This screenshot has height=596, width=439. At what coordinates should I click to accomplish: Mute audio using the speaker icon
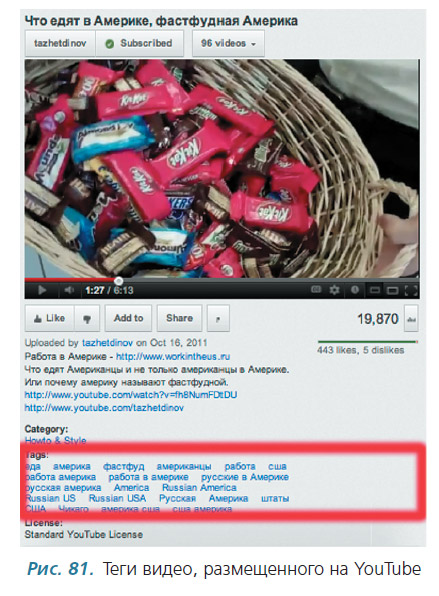tap(69, 290)
